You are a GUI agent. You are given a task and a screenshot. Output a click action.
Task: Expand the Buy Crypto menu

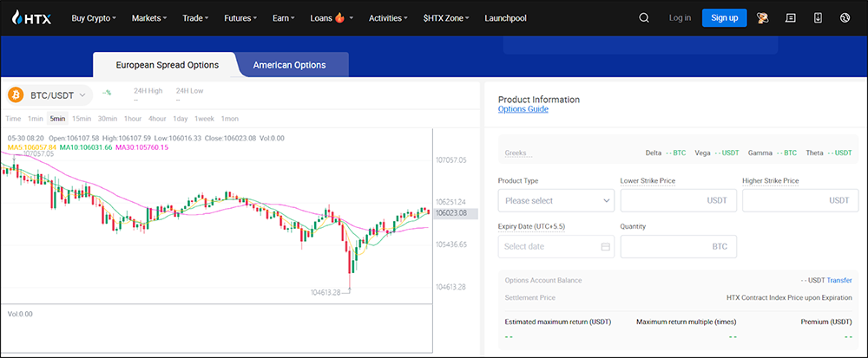(94, 17)
